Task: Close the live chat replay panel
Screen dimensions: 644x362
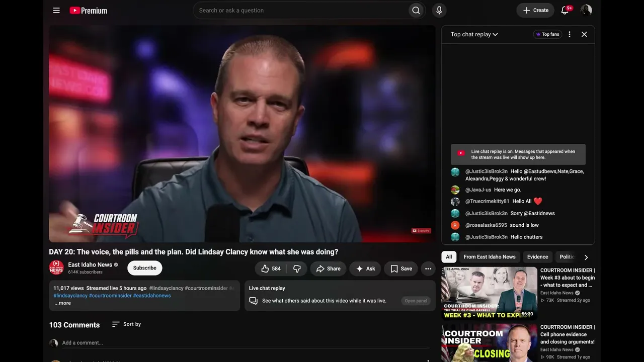Action: pos(584,34)
